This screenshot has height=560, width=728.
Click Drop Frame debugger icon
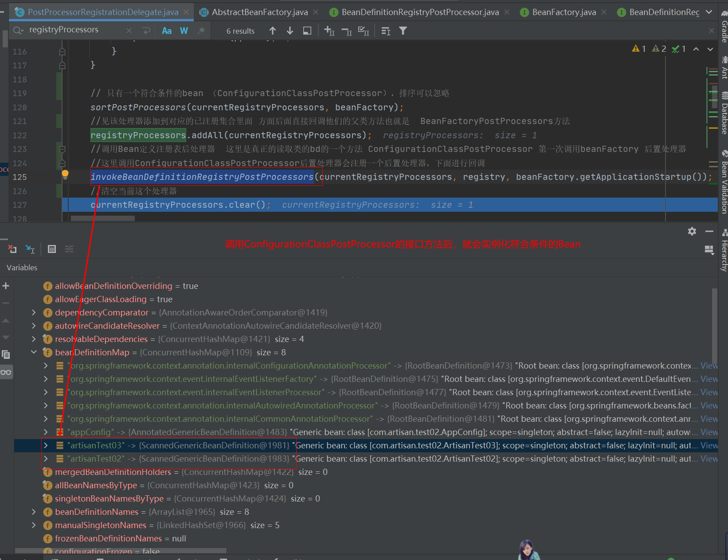[x=12, y=249]
